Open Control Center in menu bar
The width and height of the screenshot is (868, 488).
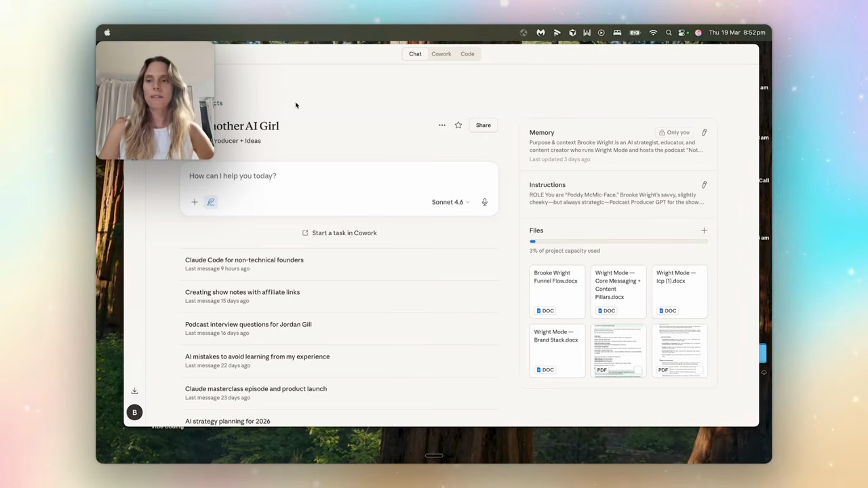(683, 33)
